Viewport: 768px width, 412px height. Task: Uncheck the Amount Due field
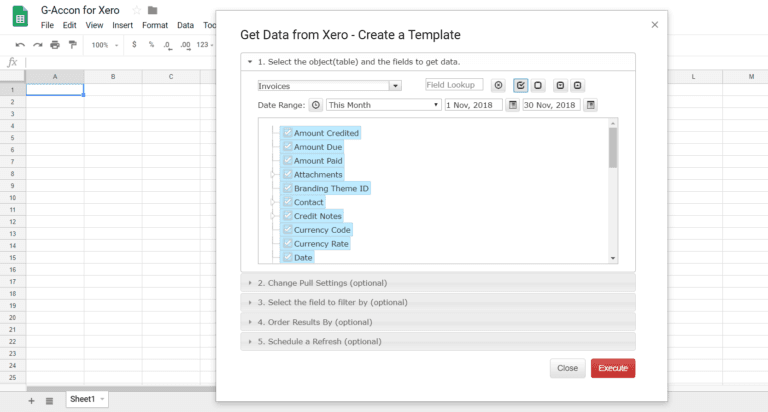pos(288,146)
